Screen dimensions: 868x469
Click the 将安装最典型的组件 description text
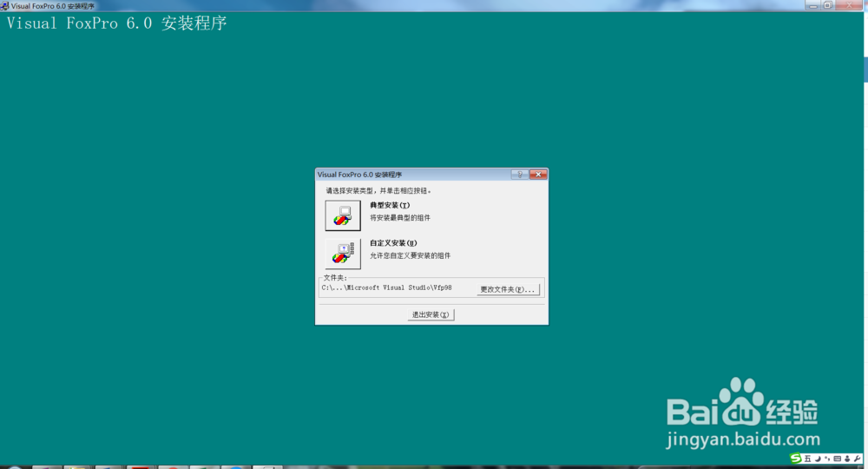click(x=400, y=218)
